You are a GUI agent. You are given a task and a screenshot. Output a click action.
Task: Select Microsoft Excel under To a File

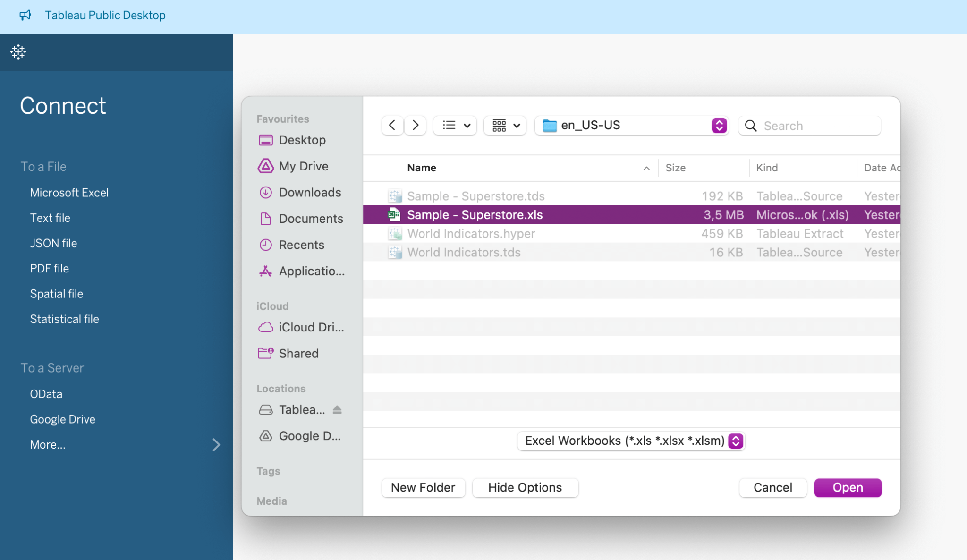69,193
